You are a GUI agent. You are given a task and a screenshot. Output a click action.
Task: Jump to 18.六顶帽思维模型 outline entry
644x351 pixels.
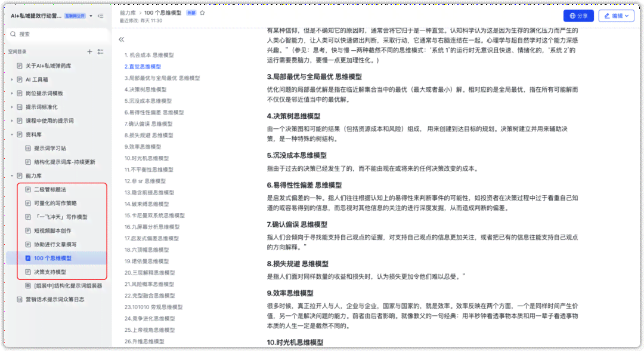[147, 250]
